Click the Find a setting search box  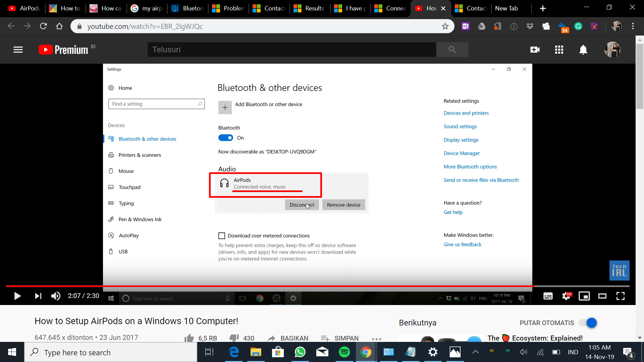156,104
